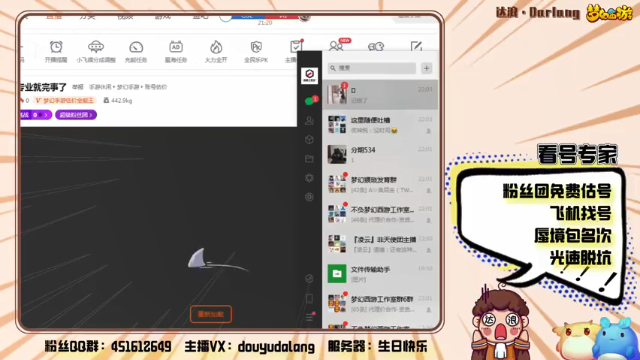
Task: Open the WeChat profile avatar in sidebar
Action: [x=309, y=76]
